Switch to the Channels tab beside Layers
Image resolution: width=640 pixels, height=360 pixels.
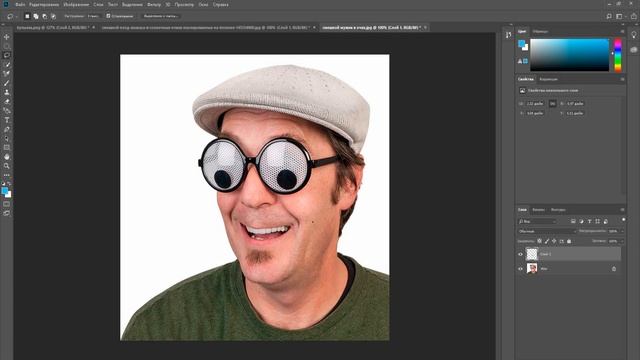pyautogui.click(x=538, y=210)
